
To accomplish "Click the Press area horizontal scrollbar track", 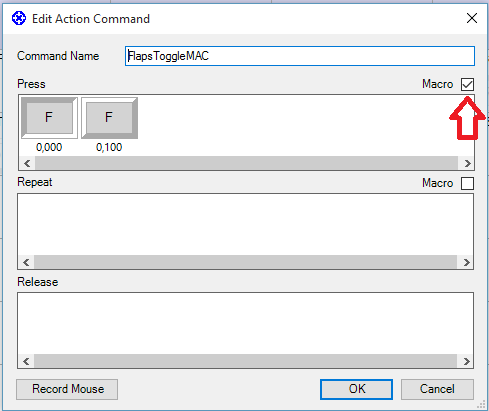I will pyautogui.click(x=247, y=163).
